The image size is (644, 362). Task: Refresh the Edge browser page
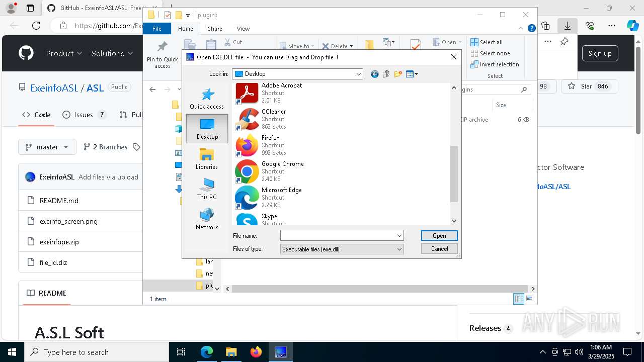click(36, 26)
